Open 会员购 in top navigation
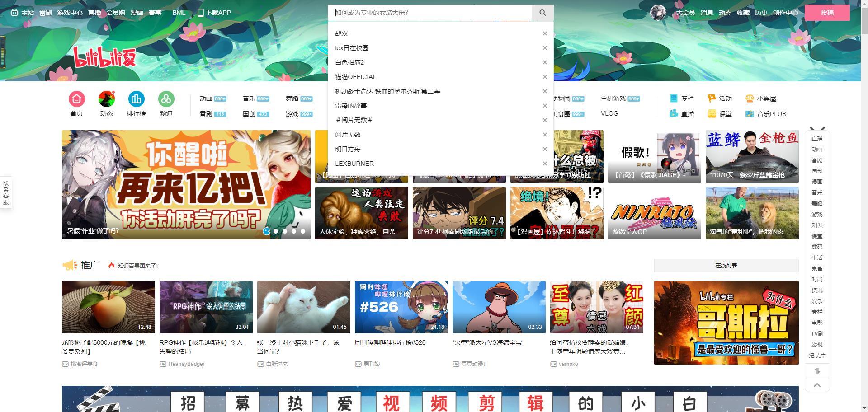This screenshot has width=868, height=412. click(116, 13)
